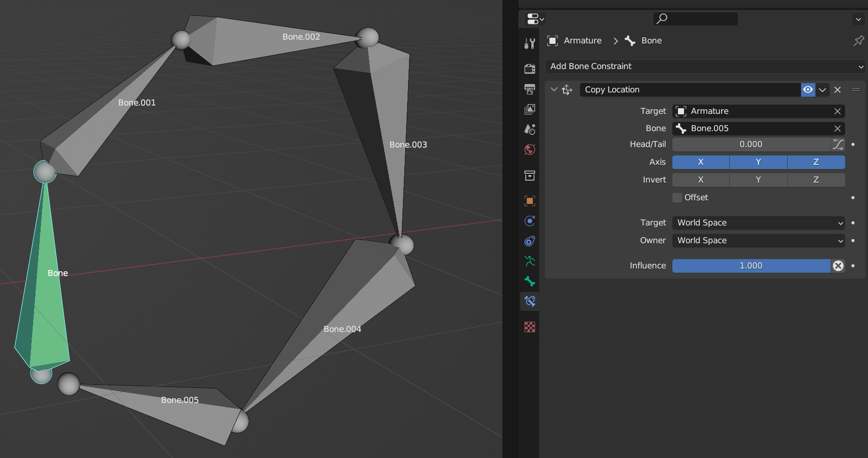Open the World properties tab
Image resolution: width=868 pixels, height=458 pixels.
pyautogui.click(x=529, y=149)
